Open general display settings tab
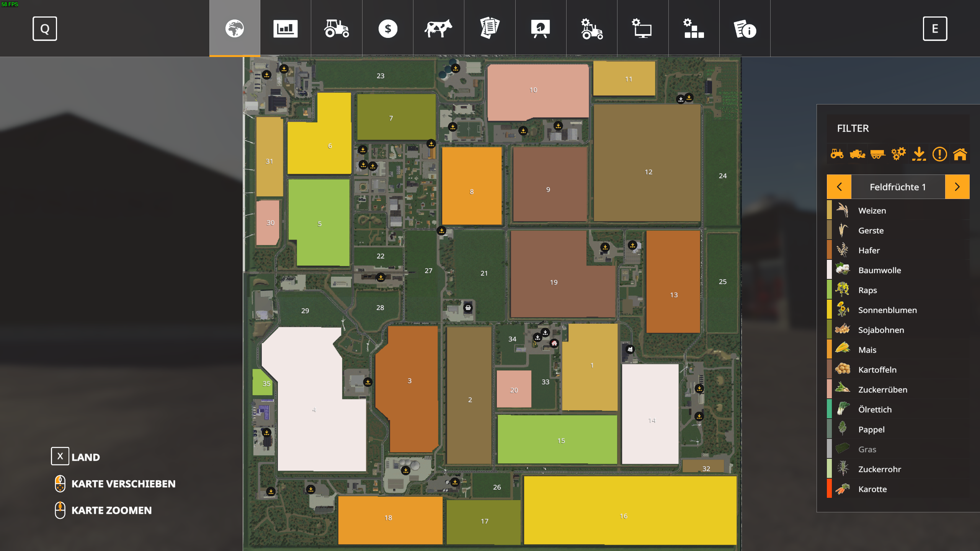The width and height of the screenshot is (980, 551). 643,29
